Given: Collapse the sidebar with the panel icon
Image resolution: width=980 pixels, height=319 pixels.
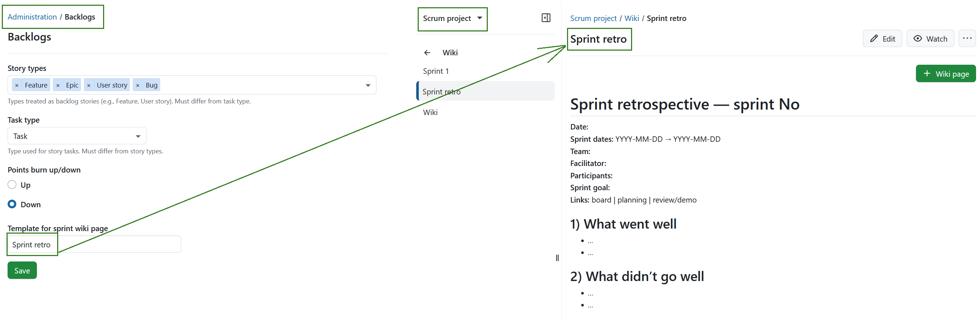Looking at the screenshot, I should click(x=546, y=18).
